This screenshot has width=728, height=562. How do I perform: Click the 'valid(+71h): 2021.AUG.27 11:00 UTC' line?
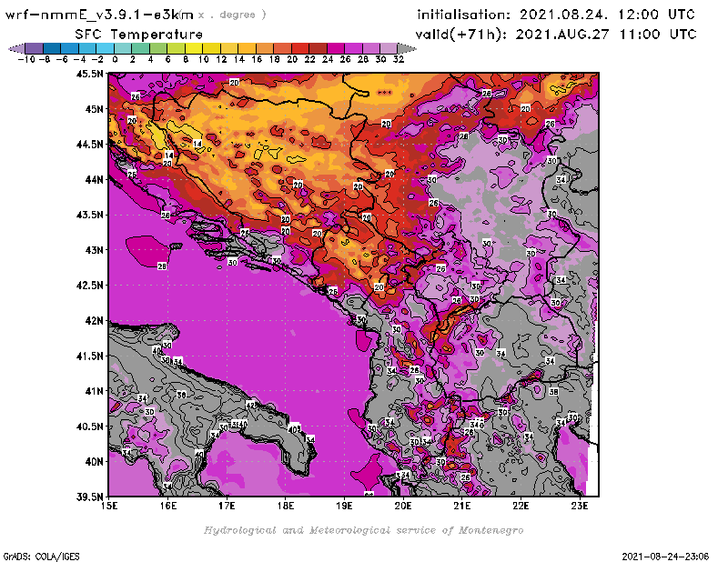pyautogui.click(x=556, y=35)
